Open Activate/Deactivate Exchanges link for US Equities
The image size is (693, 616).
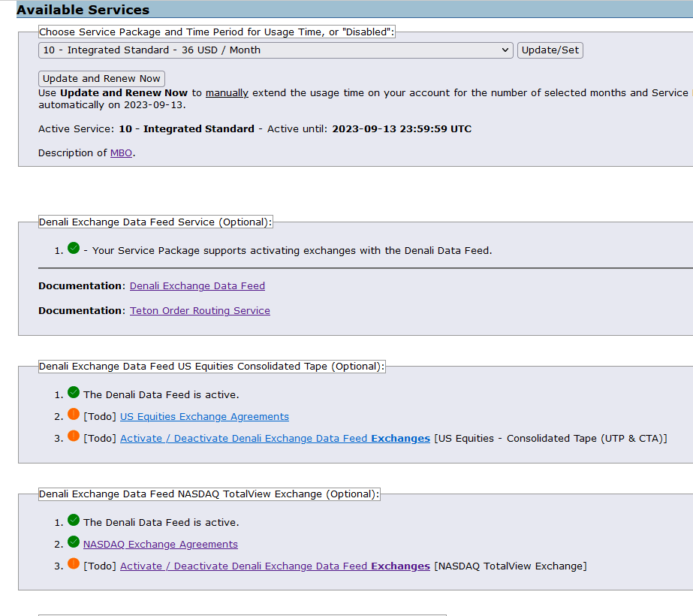point(275,439)
